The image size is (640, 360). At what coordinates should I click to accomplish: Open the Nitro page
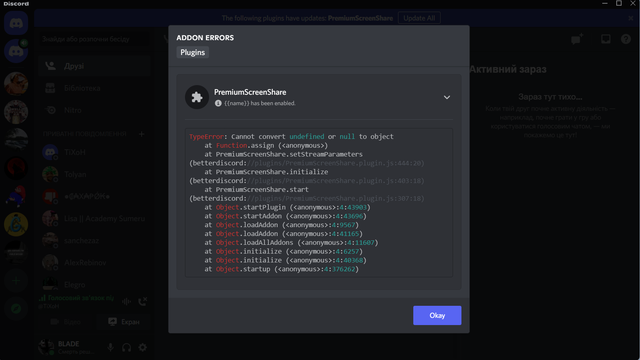click(94, 110)
